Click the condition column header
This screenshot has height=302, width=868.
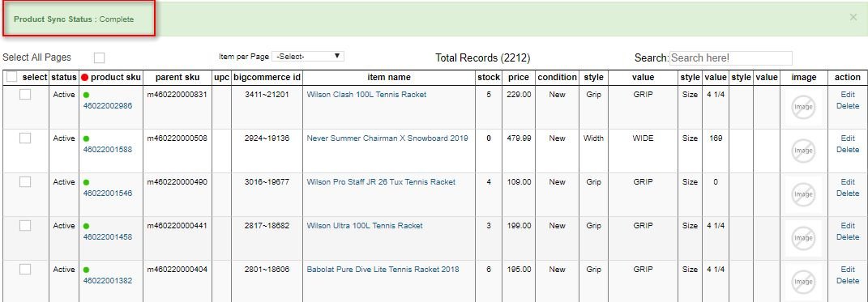click(557, 78)
